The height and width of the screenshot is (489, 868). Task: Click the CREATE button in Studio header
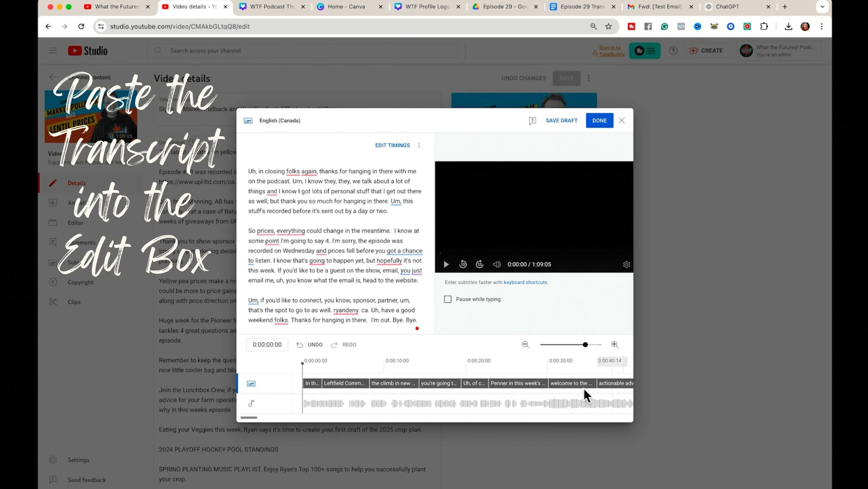point(706,51)
